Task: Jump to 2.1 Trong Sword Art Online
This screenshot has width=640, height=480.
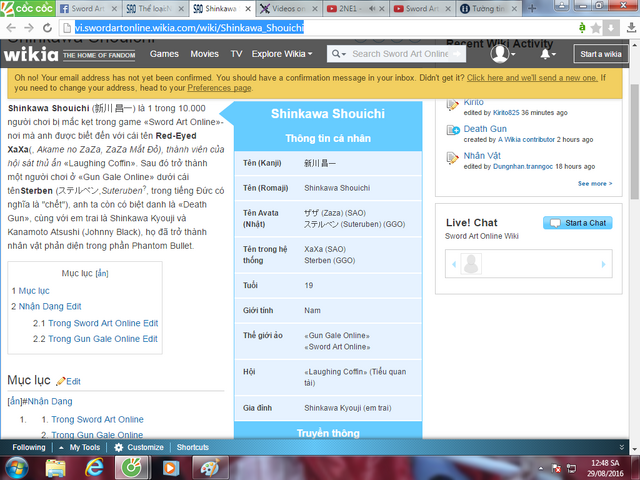Action: click(x=103, y=323)
